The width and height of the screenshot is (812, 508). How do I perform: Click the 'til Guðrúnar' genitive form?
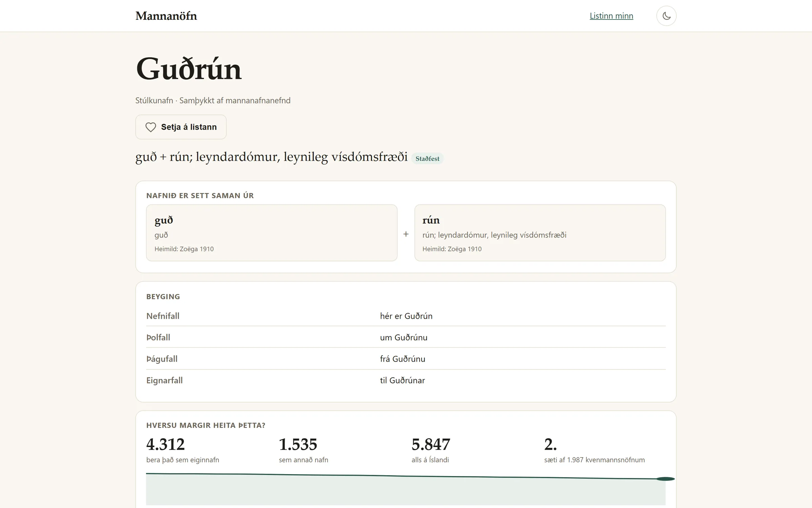coord(402,380)
